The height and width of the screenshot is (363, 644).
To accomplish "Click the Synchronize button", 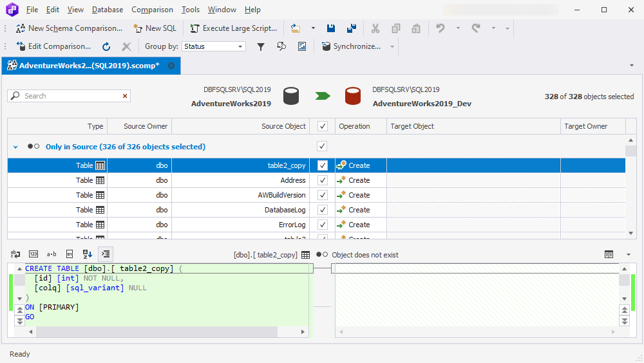I will click(352, 46).
